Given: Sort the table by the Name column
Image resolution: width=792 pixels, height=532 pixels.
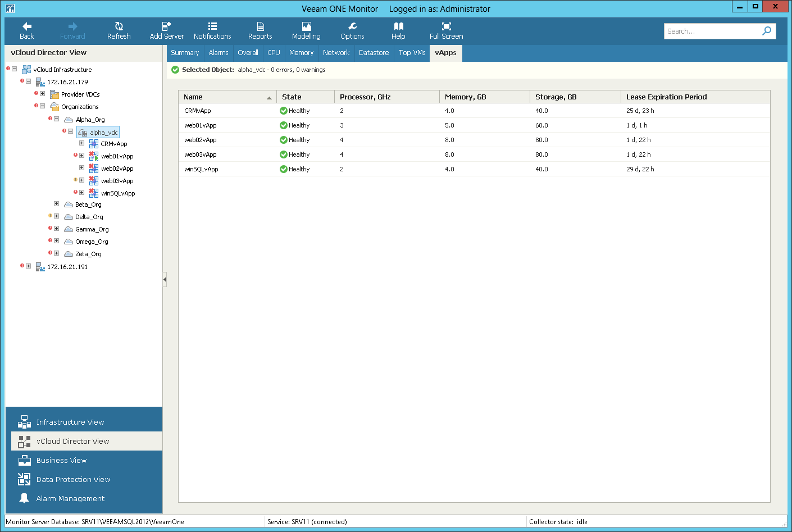Looking at the screenshot, I should (x=227, y=97).
